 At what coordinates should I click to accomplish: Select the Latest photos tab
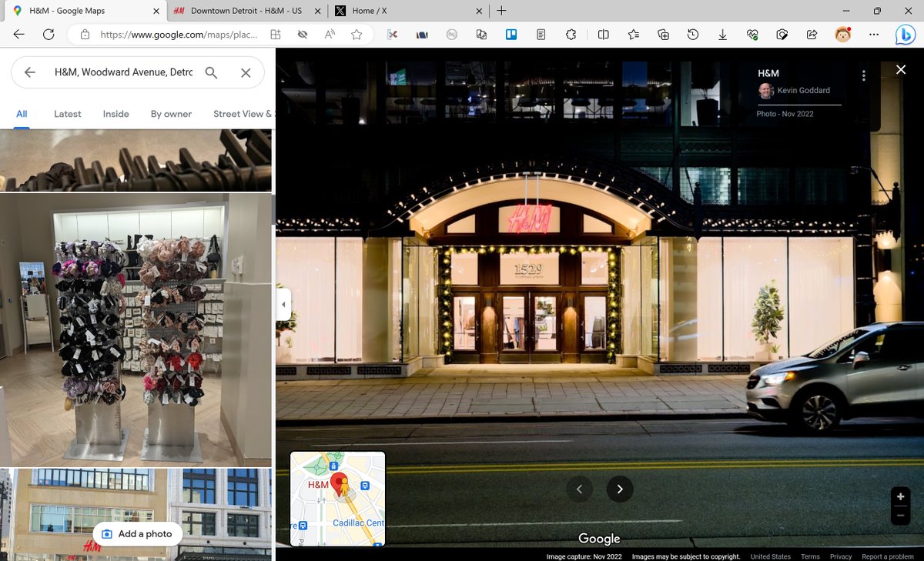68,114
